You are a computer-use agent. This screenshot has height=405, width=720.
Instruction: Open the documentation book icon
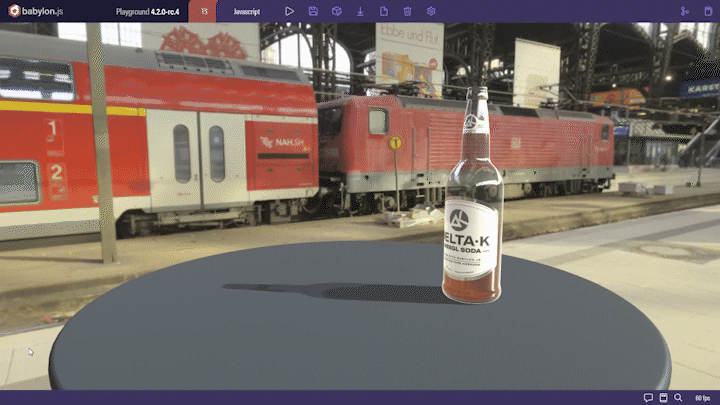[x=664, y=398]
